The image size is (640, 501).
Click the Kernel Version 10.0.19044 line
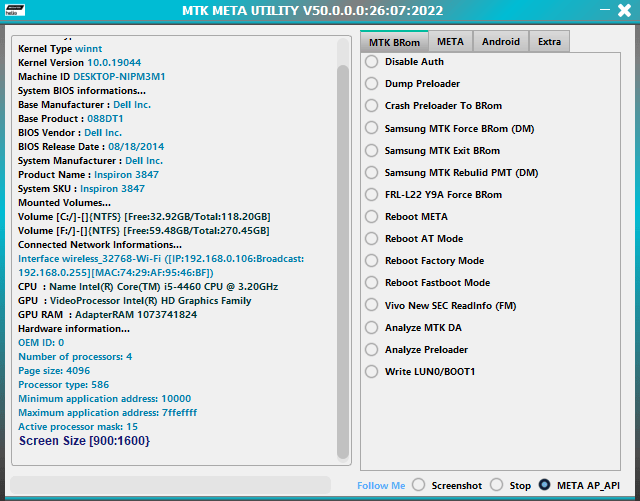pos(80,63)
